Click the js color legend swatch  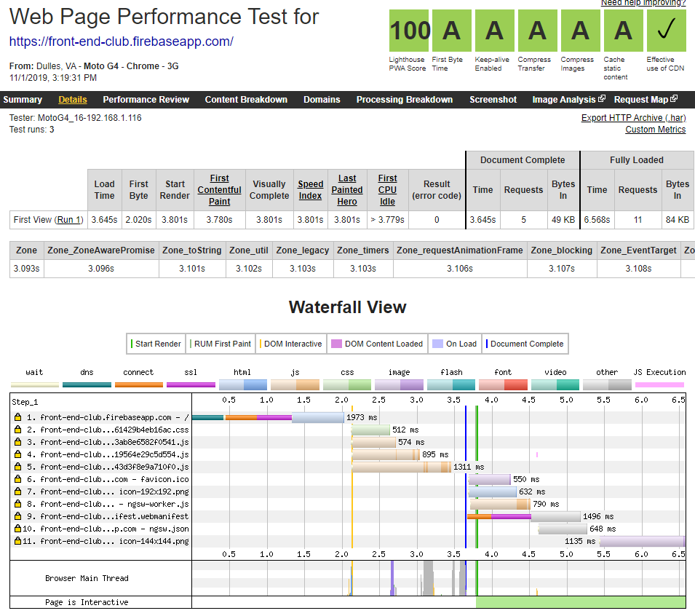(295, 384)
